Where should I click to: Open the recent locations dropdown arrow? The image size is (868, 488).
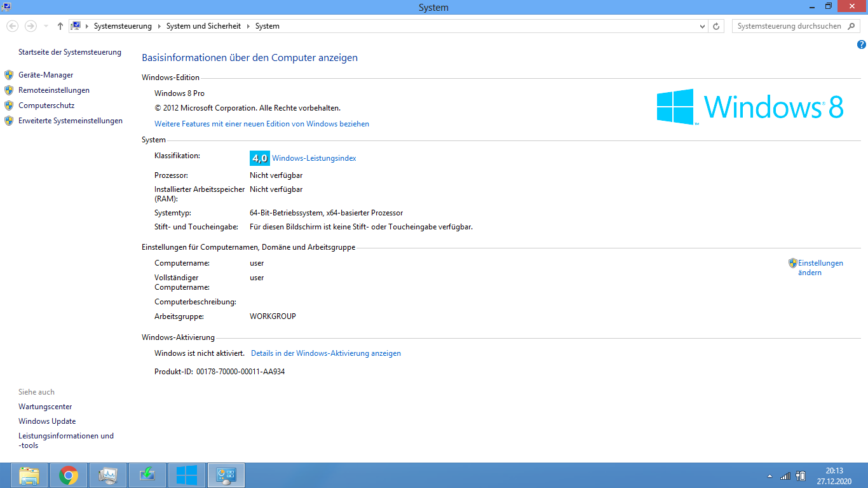point(46,27)
